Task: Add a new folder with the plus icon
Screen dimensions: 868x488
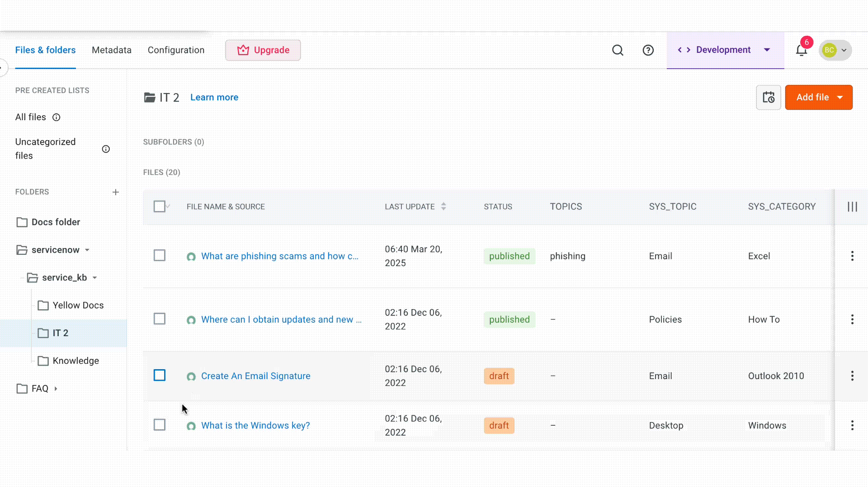Action: (116, 192)
